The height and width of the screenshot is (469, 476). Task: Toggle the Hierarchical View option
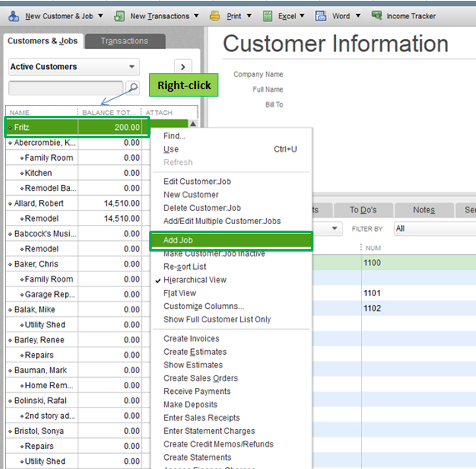195,280
